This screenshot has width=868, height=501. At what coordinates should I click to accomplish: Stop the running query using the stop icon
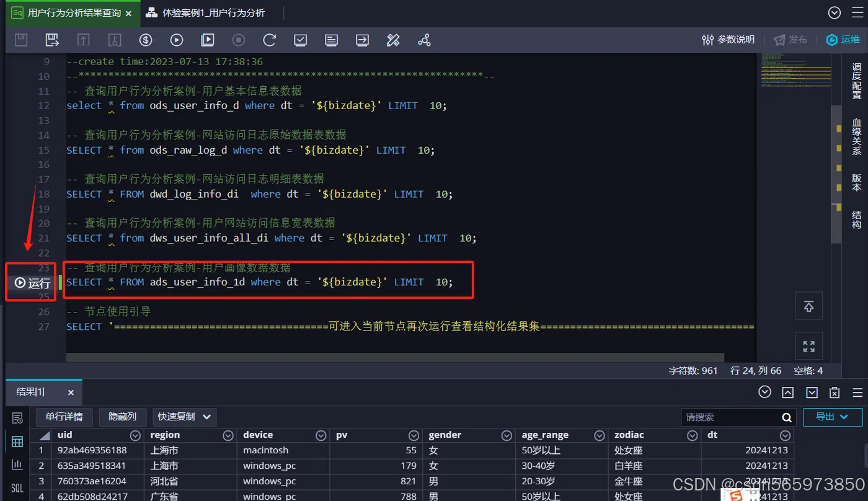coord(238,40)
